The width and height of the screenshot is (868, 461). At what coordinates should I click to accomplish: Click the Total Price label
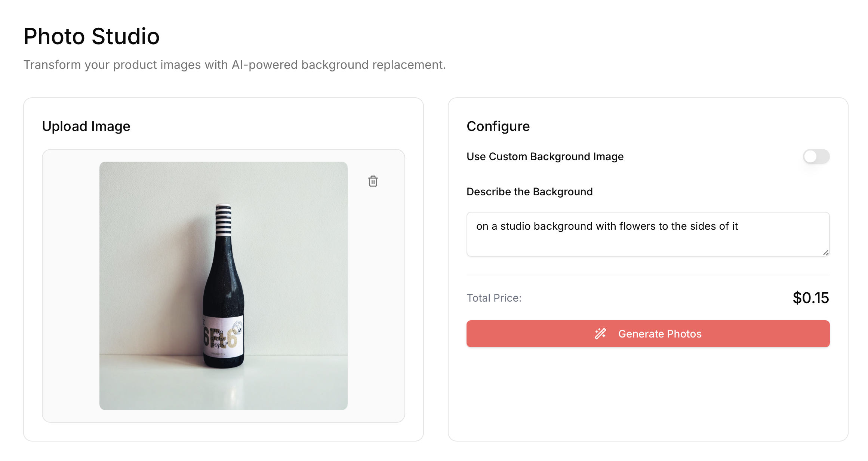coord(494,298)
